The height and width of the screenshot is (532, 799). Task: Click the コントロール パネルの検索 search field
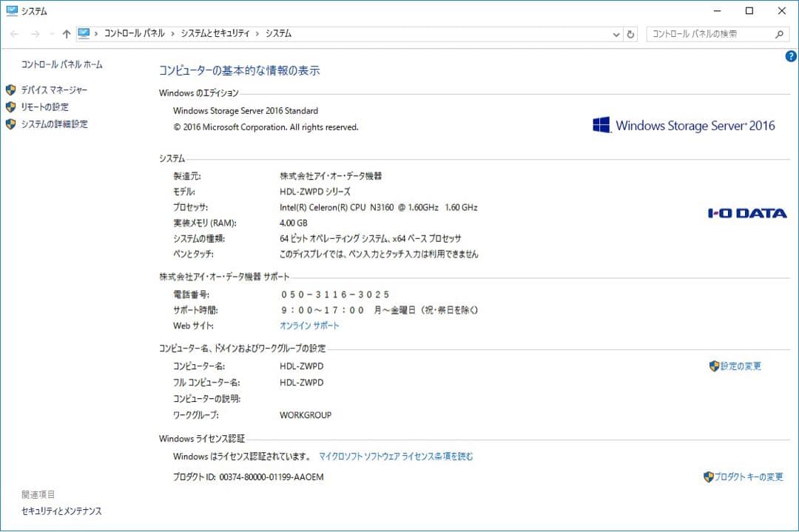pos(718,34)
